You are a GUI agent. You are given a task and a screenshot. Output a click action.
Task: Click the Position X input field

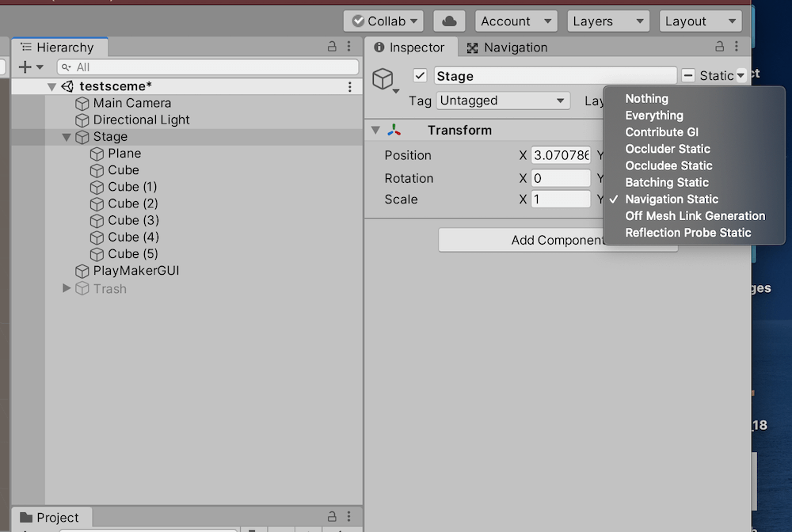click(x=561, y=155)
